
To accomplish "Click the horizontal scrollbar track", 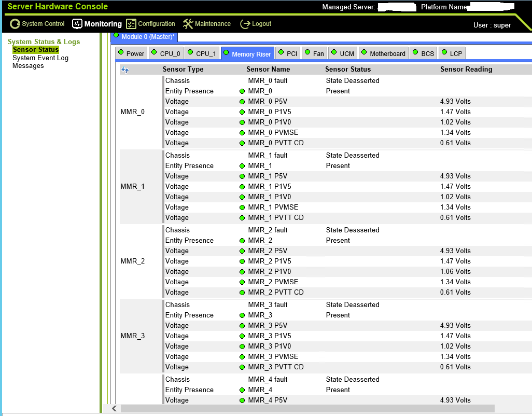I will pyautogui.click(x=307, y=408).
